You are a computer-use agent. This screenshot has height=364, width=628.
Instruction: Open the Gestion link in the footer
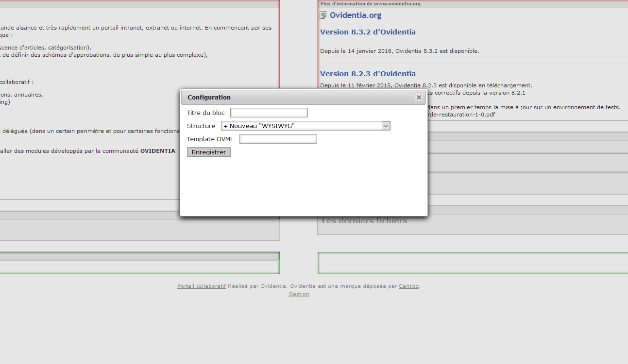pos(299,294)
